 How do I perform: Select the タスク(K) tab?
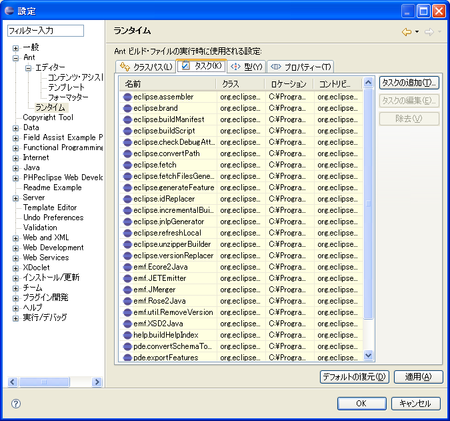(202, 66)
